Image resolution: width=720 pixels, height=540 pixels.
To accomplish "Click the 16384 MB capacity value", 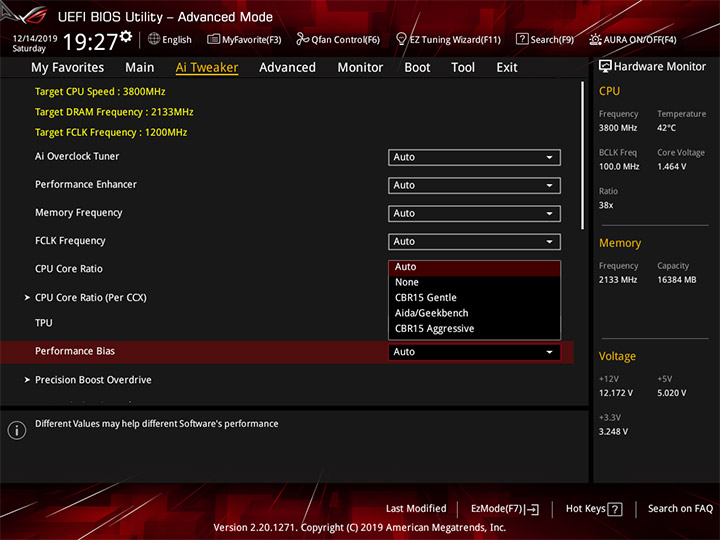I will [676, 280].
